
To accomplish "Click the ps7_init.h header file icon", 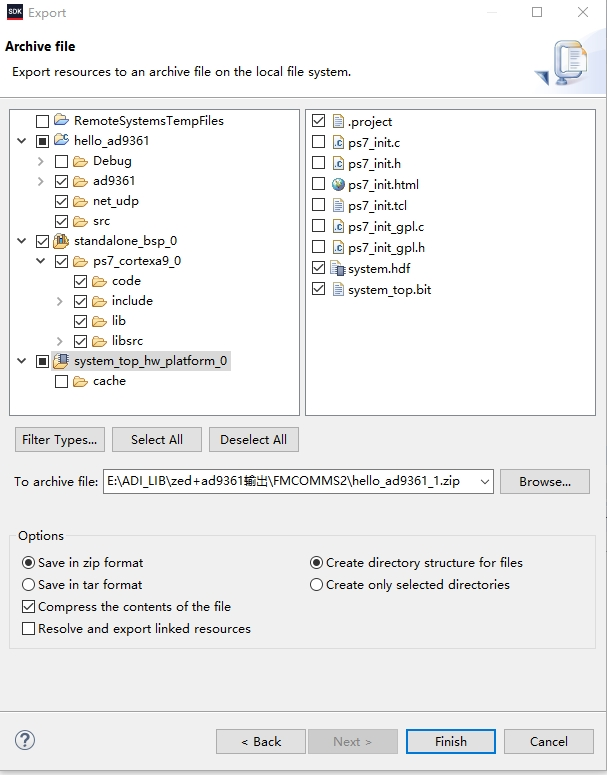I will [x=338, y=163].
